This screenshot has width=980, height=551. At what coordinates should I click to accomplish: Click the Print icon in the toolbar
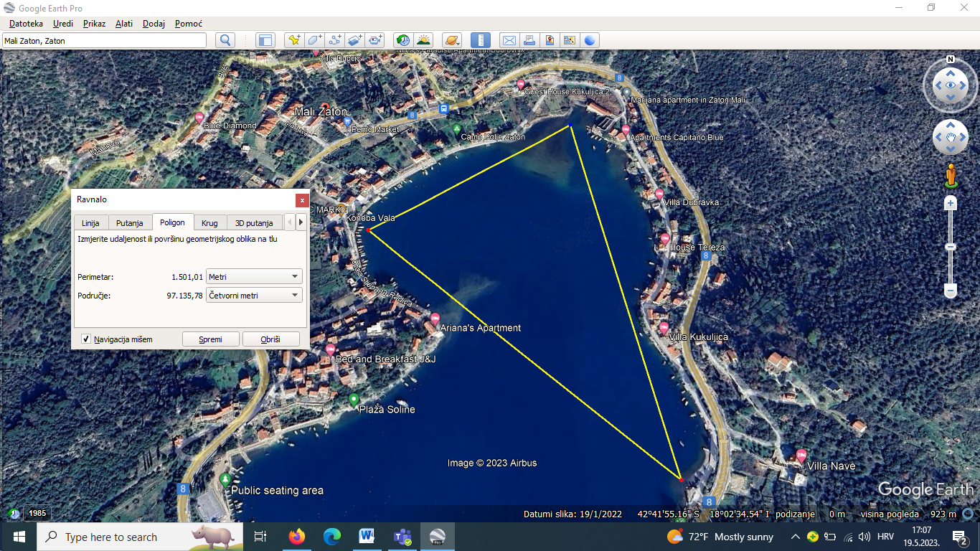pyautogui.click(x=529, y=41)
